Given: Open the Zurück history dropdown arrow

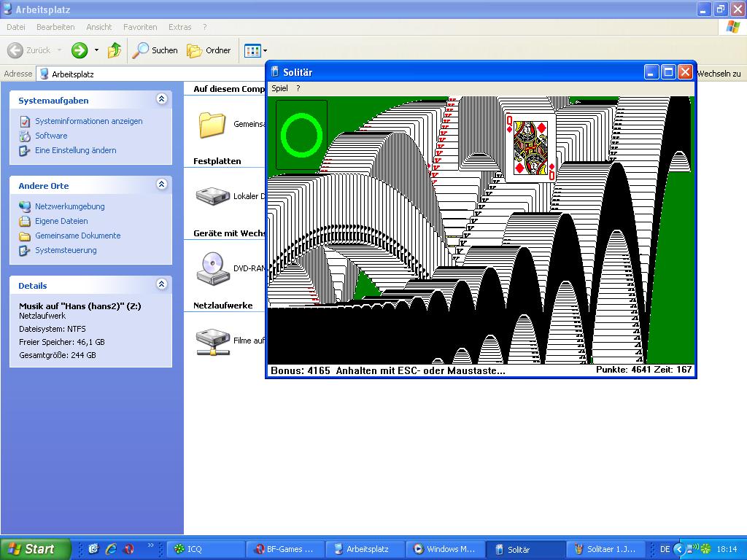Looking at the screenshot, I should pos(60,50).
